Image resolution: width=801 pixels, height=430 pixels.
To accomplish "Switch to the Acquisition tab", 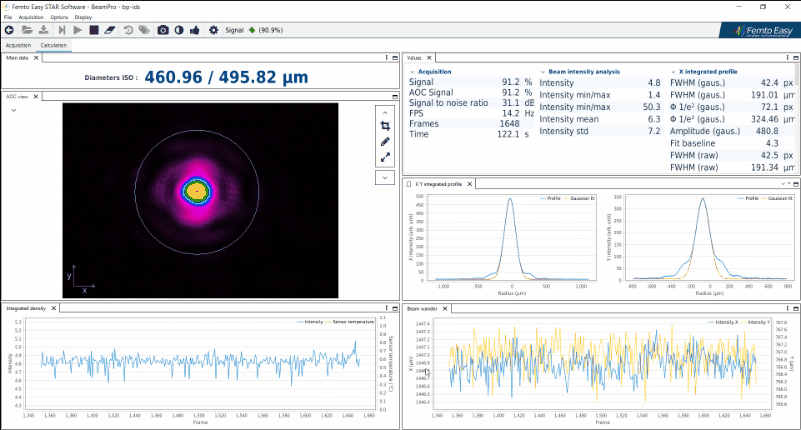I will (18, 45).
